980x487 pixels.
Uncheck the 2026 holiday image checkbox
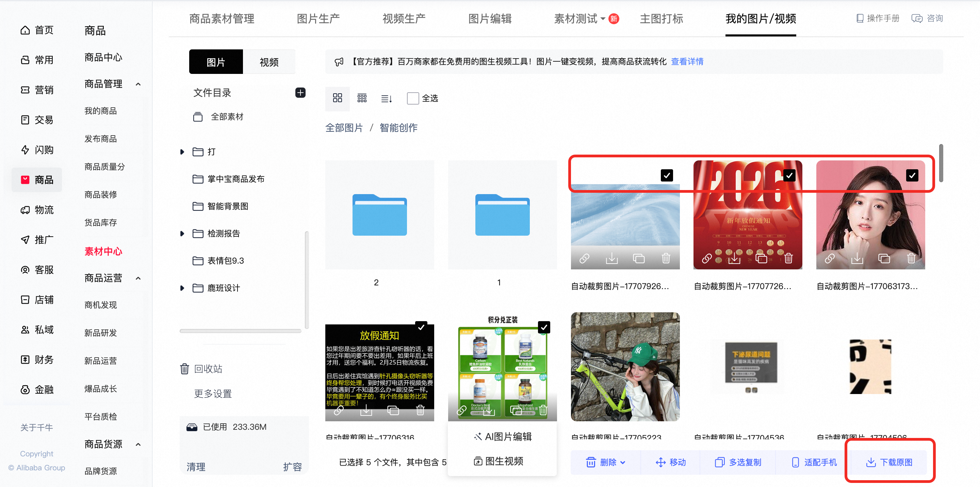[789, 175]
